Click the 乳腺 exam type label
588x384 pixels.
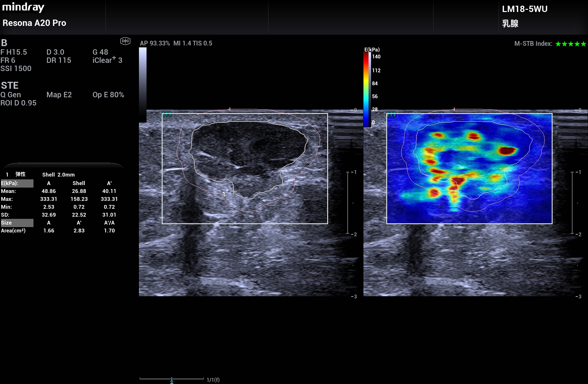coord(510,23)
